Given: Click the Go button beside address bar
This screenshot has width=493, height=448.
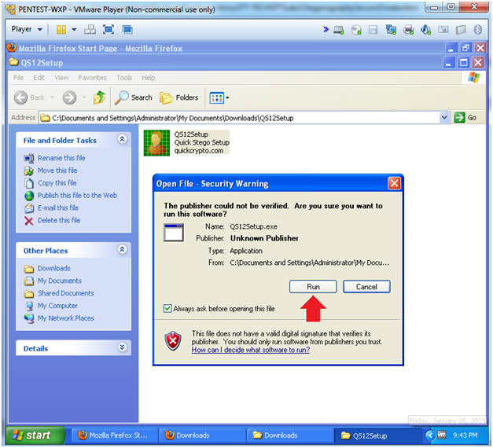Looking at the screenshot, I should (465, 118).
